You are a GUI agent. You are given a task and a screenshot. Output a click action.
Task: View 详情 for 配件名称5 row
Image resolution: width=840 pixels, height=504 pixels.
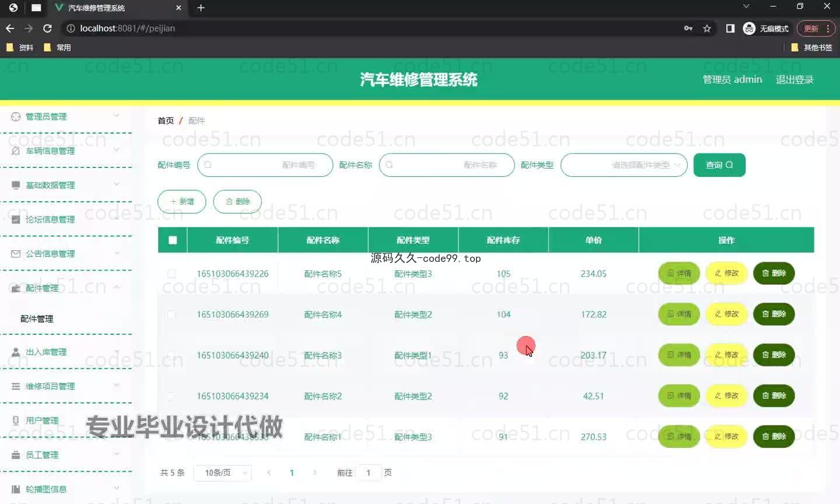pos(679,273)
